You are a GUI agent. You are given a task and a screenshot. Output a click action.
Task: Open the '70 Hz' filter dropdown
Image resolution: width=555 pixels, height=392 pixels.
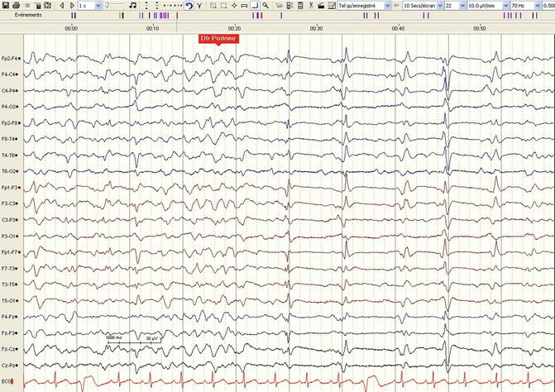coord(532,5)
